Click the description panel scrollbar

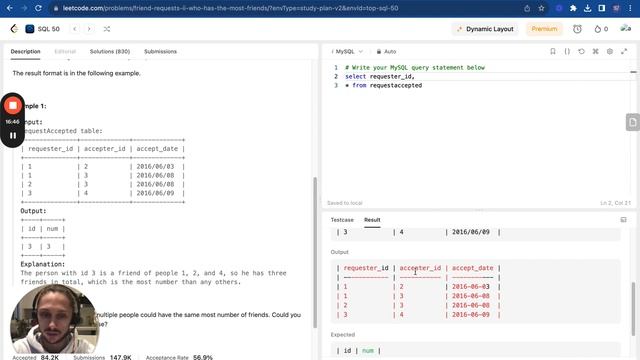[315, 252]
